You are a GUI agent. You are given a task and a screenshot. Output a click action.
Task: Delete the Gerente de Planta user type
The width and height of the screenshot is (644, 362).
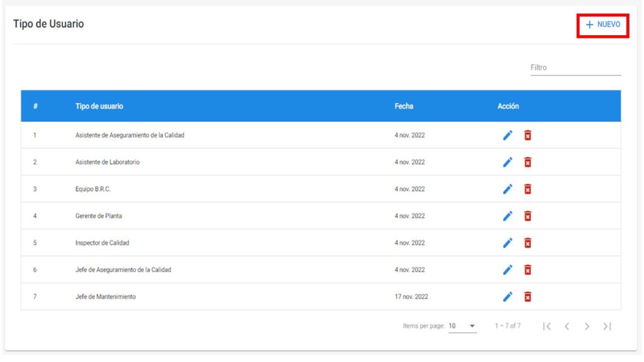[x=528, y=216]
